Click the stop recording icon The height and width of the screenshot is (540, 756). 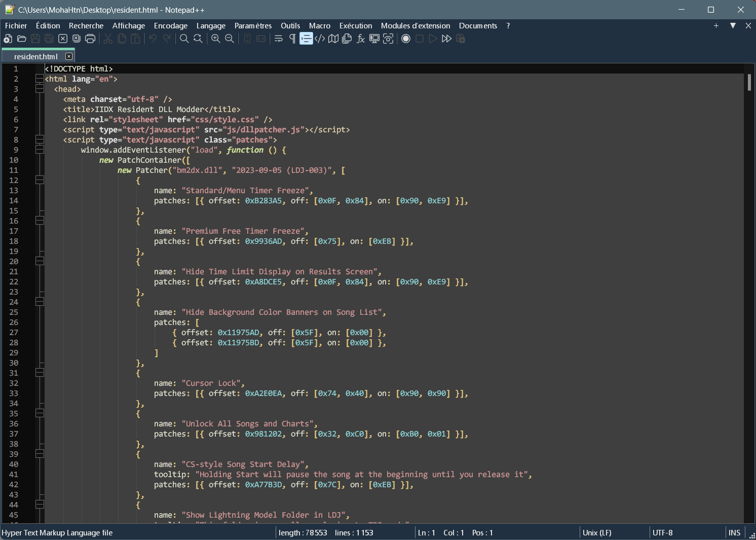pyautogui.click(x=420, y=39)
